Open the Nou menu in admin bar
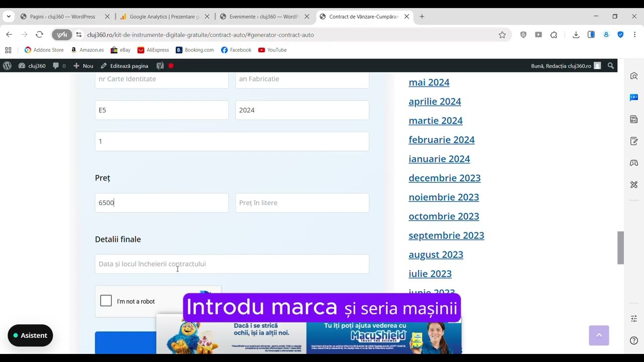This screenshot has width=644, height=362. tap(83, 66)
